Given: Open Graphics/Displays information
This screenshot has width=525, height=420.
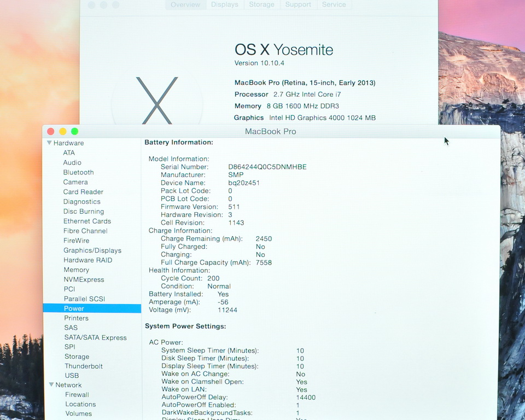Looking at the screenshot, I should 92,250.
